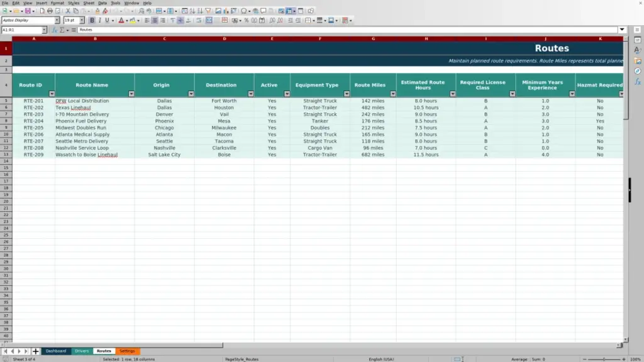
Task: Expand the Name Box dropdown
Action: tap(45, 30)
